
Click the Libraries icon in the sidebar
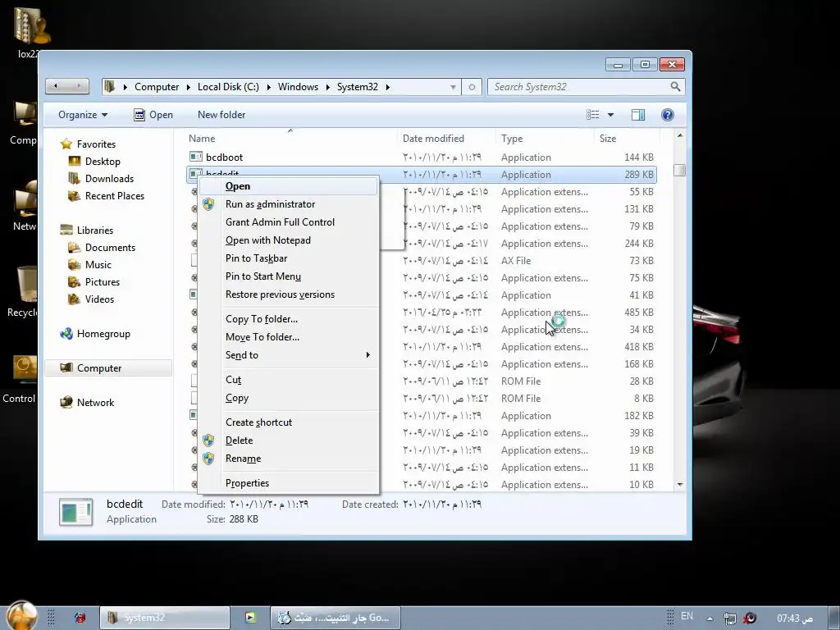click(x=66, y=230)
